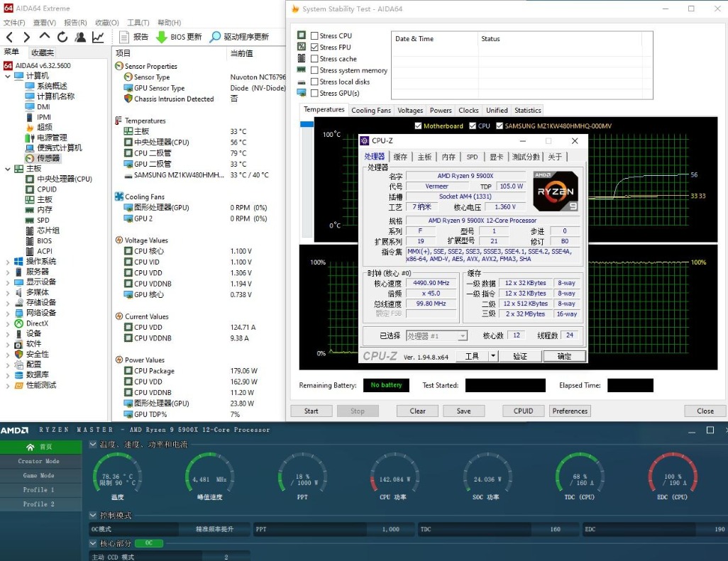Enable the Stress CPU checkbox
Screen dimensions: 728x561
[x=314, y=35]
